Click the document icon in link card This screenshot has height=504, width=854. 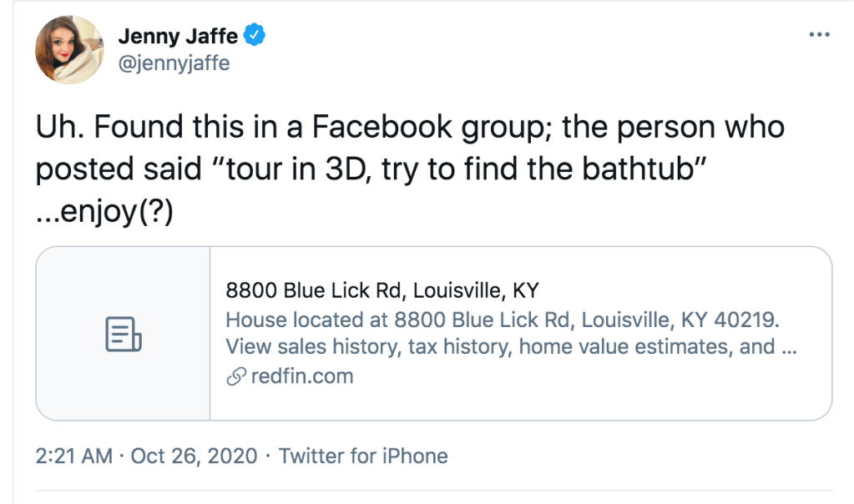click(x=123, y=334)
